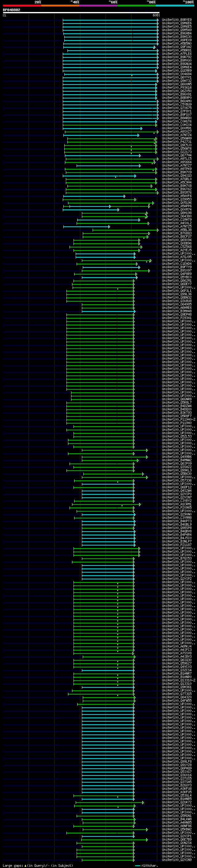Click the label UniRef100_O04684
This screenshot has width=197, height=868.
coord(177,74)
